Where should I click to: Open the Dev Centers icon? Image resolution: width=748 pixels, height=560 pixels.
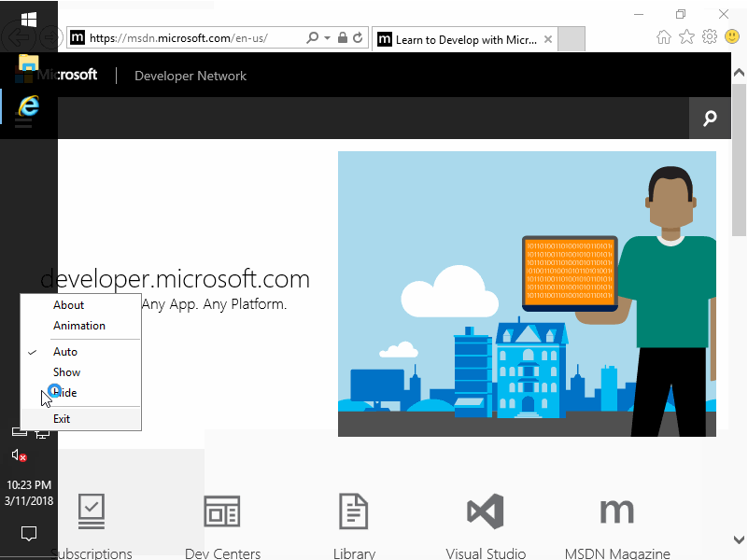coord(222,511)
